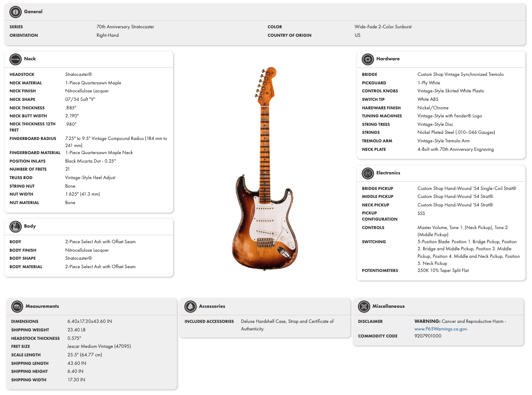Click the '6.40x17.30x43.60 IN' dimensions value

(90, 321)
